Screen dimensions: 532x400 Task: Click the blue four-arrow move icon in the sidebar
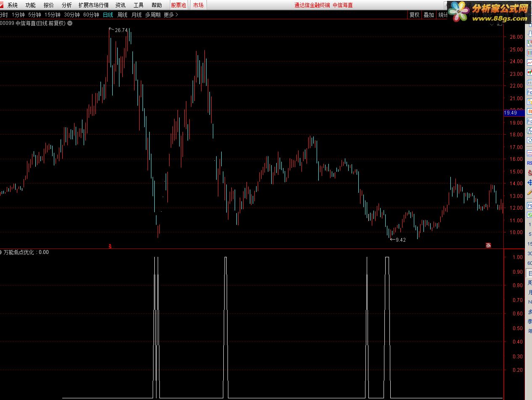(x=529, y=182)
